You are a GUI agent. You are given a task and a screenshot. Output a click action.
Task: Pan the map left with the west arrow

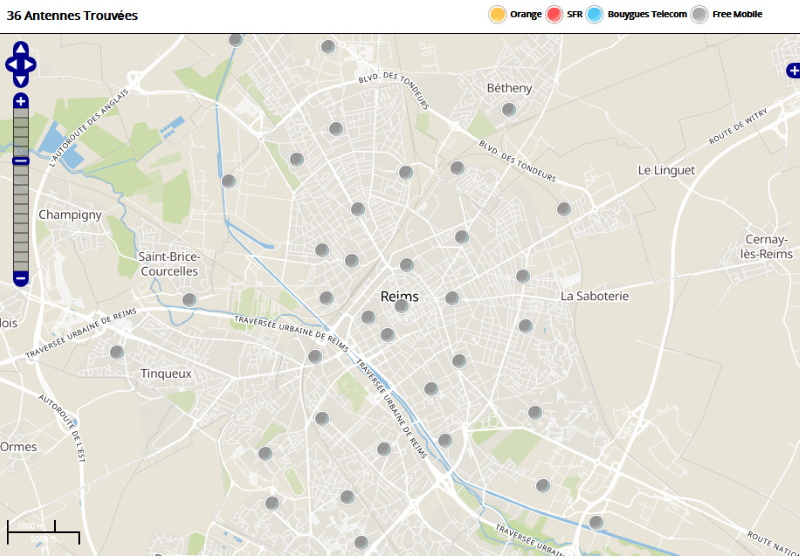(10, 65)
